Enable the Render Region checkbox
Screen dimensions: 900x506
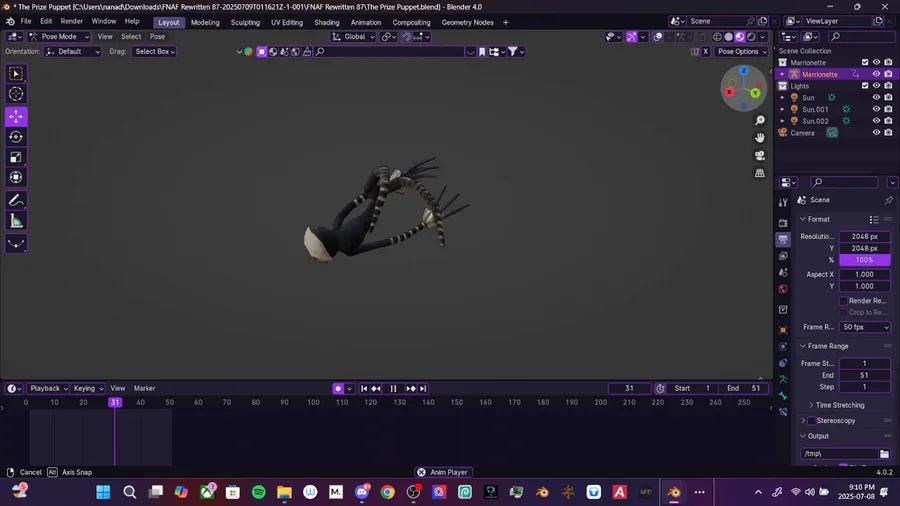point(843,301)
